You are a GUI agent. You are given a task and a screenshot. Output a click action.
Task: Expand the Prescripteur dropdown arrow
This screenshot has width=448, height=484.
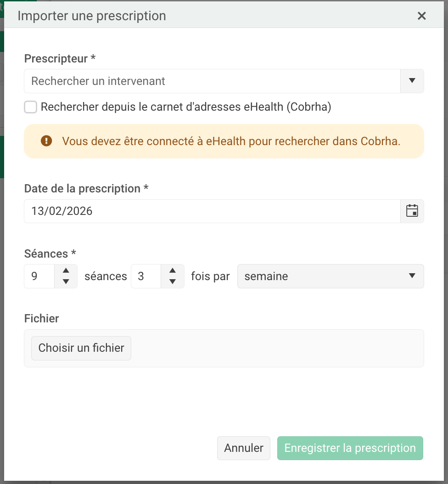click(412, 81)
